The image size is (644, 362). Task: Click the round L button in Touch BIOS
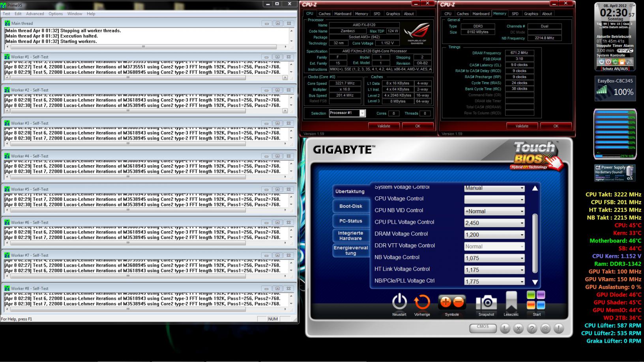pyautogui.click(x=505, y=328)
